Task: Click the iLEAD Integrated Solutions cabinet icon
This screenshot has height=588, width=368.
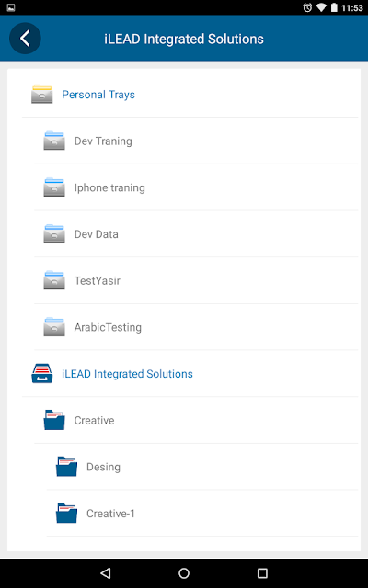Action: (42, 374)
